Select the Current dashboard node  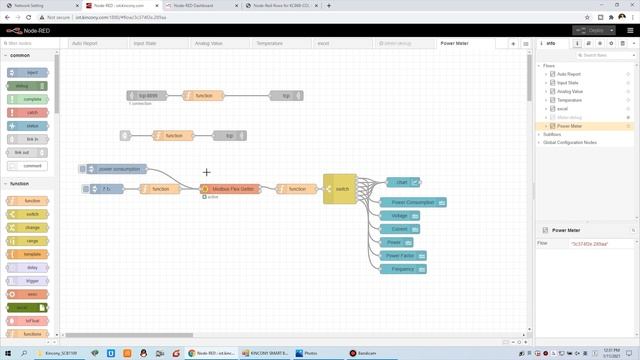pos(400,229)
